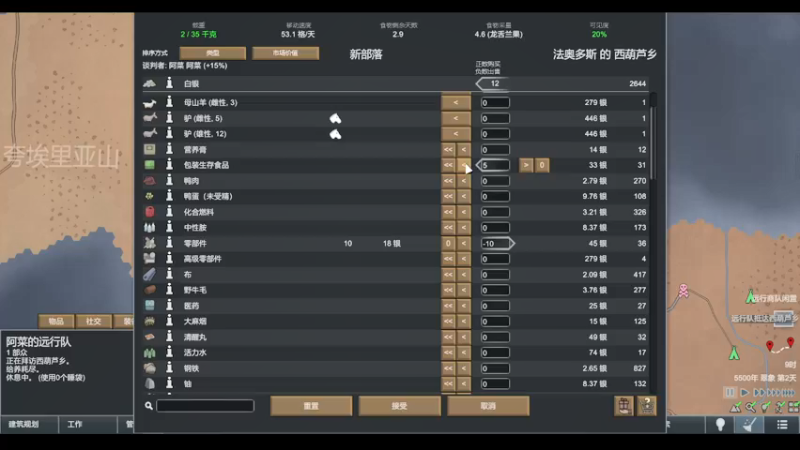This screenshot has height=450, width=800.
Task: Click the 母山羊 goat item icon
Action: click(x=149, y=103)
